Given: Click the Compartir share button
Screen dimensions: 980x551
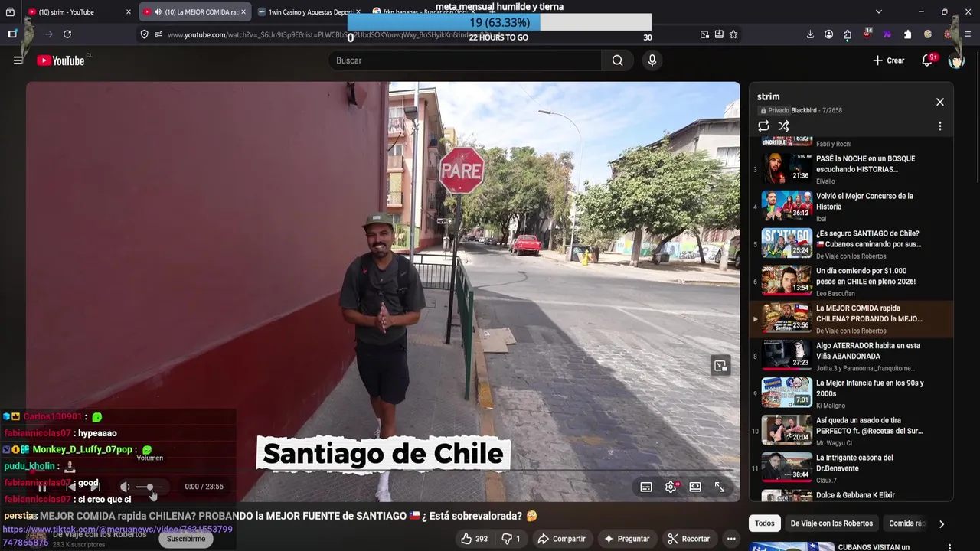Looking at the screenshot, I should pyautogui.click(x=561, y=539).
